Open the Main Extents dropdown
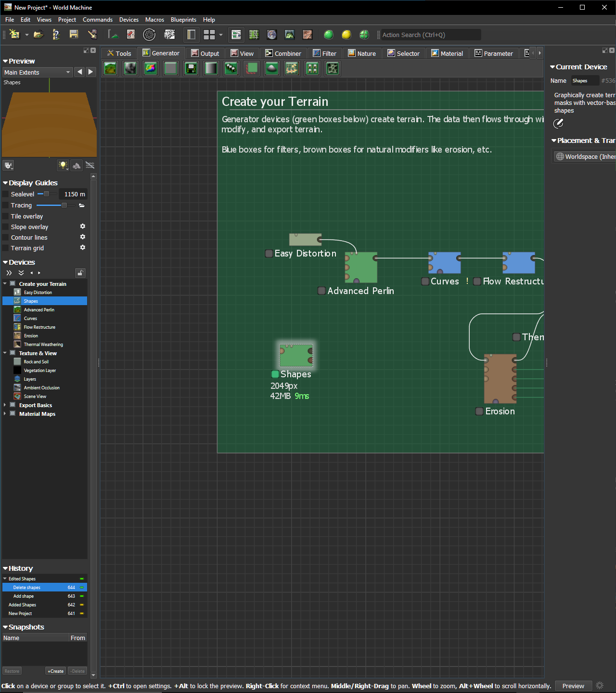Viewport: 616px width, 693px height. point(37,72)
